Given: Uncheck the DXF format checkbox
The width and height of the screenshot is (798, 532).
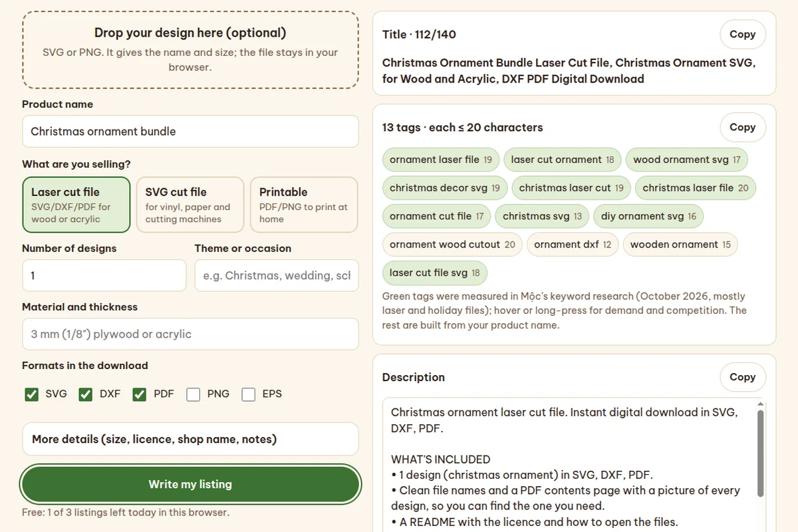Looking at the screenshot, I should (x=85, y=394).
